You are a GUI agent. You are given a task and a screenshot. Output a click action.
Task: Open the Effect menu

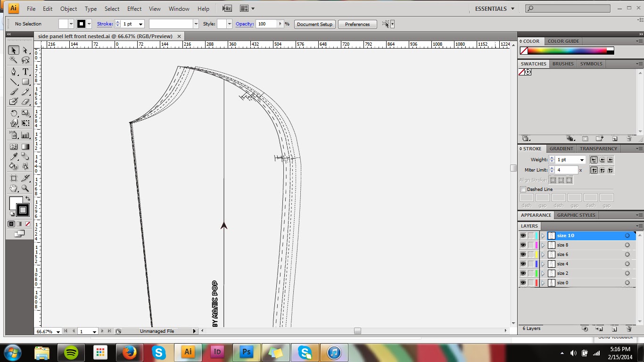coord(134,8)
